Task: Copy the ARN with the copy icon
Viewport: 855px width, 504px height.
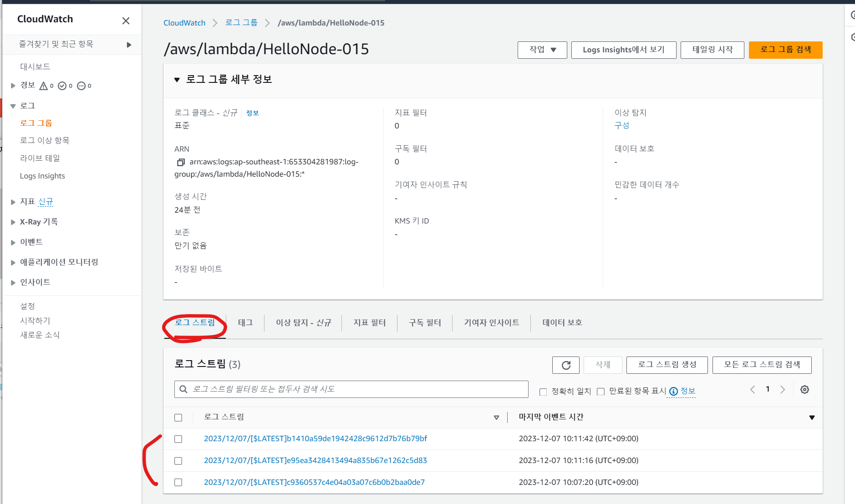Action: click(181, 162)
